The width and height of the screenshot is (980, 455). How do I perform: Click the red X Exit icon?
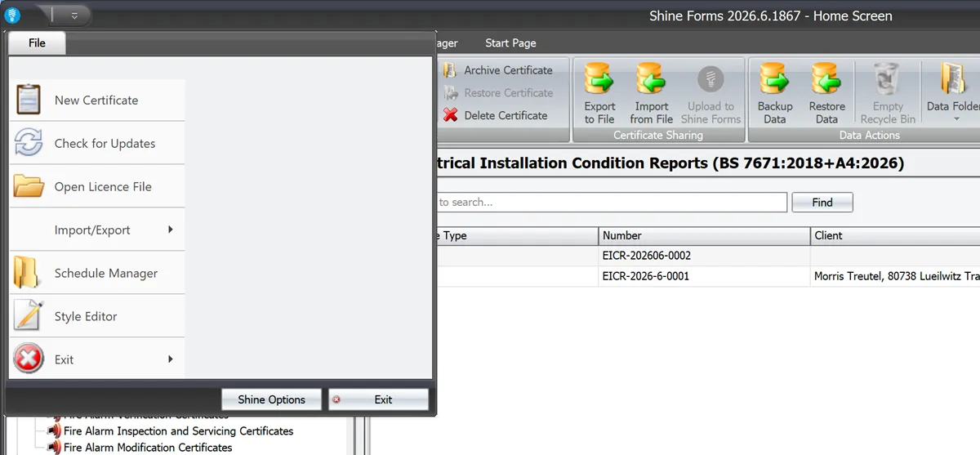29,359
